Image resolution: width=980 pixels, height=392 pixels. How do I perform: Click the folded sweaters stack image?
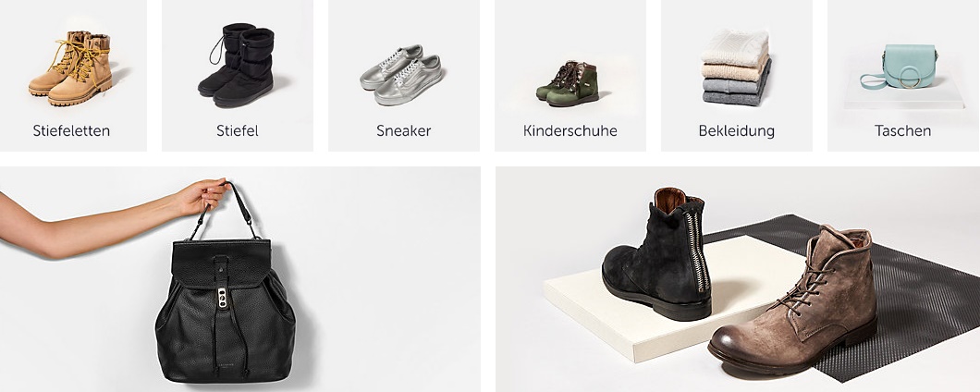[x=736, y=67]
